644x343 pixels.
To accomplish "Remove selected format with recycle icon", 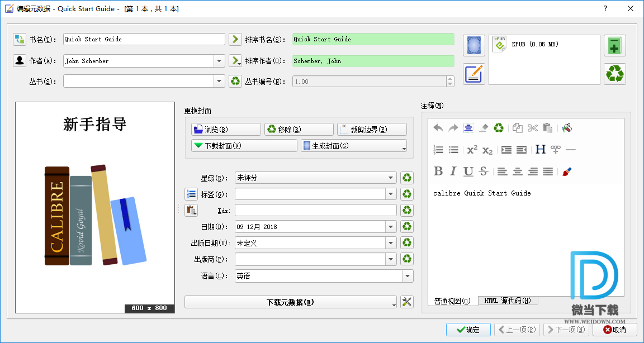I will coord(615,74).
